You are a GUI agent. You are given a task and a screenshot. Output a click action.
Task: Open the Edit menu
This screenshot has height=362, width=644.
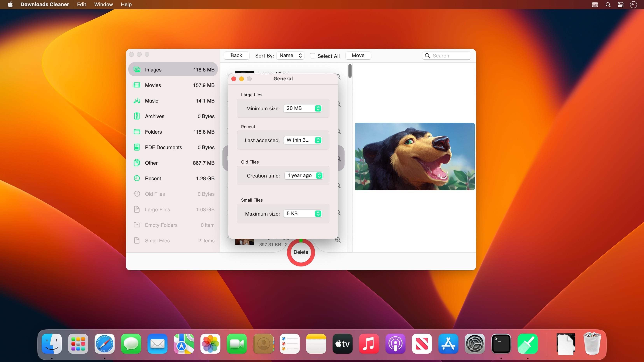(x=81, y=4)
